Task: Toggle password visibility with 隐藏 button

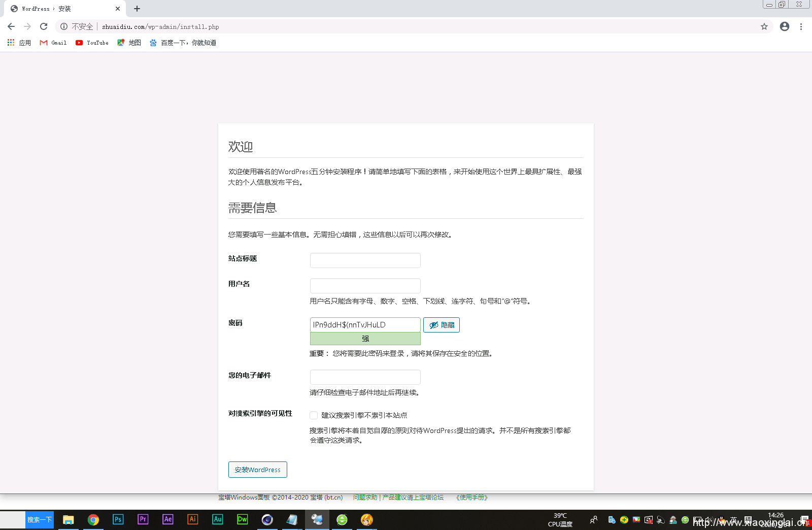Action: (x=442, y=325)
